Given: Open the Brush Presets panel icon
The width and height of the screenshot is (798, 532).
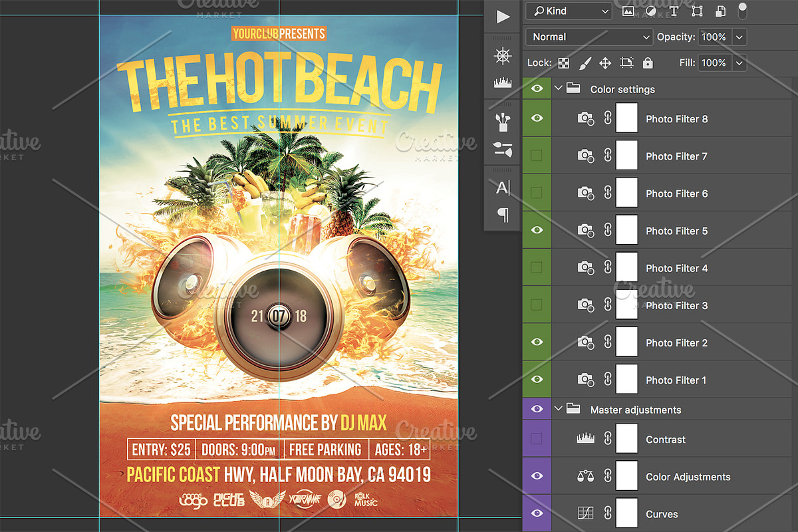Looking at the screenshot, I should (503, 122).
